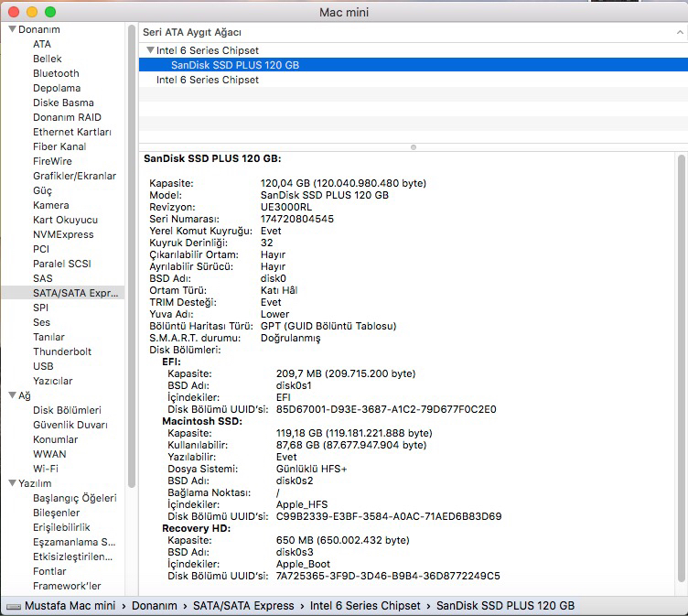Screen dimensions: 688x616
Task: Open Bileşenler entry
Action: 56,513
